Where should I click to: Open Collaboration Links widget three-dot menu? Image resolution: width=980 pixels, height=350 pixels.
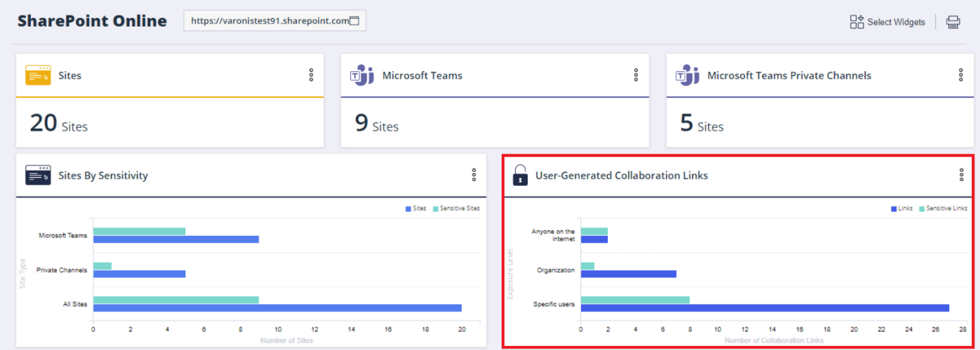961,175
